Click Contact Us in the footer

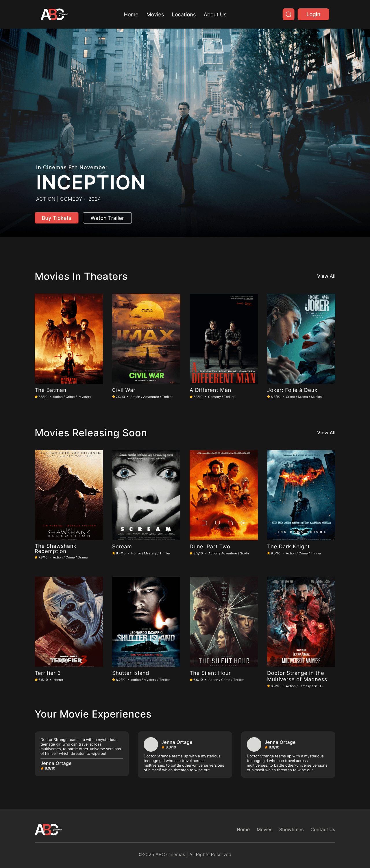tap(323, 830)
